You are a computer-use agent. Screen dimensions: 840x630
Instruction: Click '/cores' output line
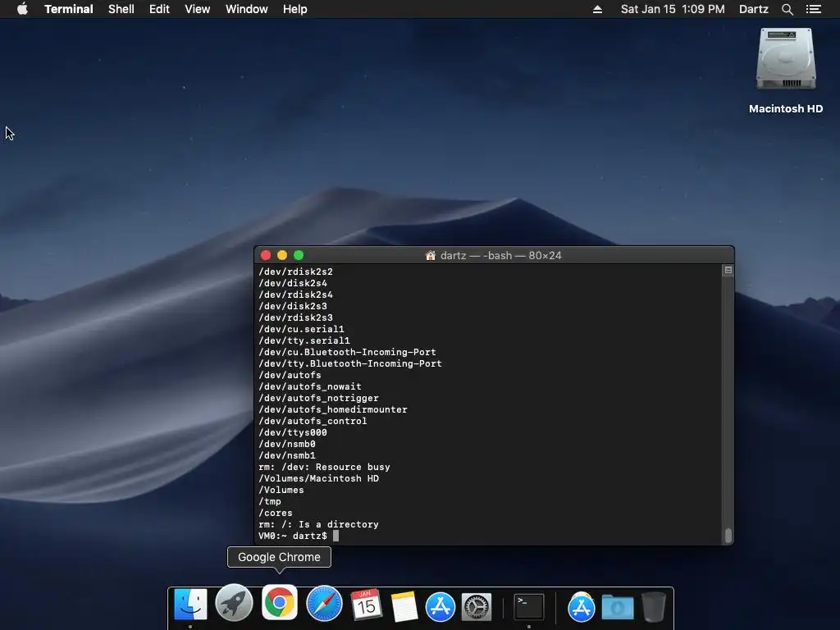(276, 513)
